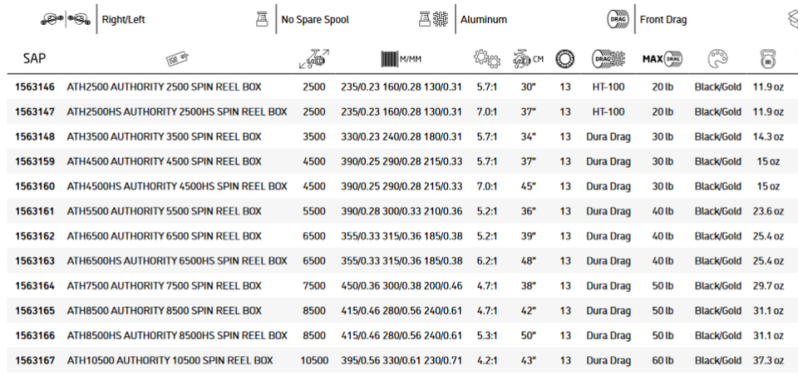Select SAP number 1563146
The width and height of the screenshot is (798, 390).
tap(35, 87)
